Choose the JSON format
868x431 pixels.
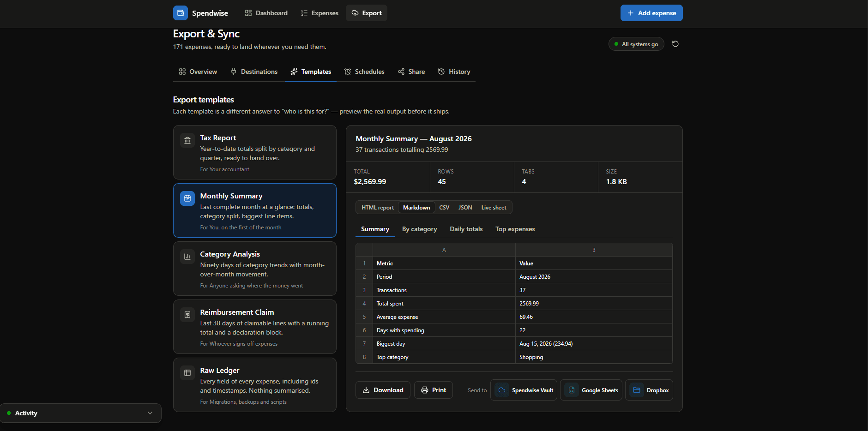click(465, 208)
